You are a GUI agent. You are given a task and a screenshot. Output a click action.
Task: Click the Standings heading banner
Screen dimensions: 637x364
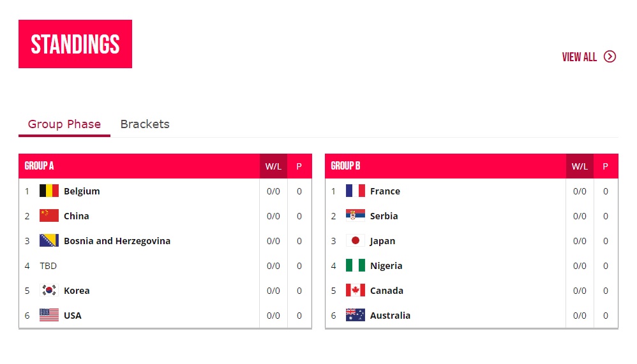[x=75, y=44]
